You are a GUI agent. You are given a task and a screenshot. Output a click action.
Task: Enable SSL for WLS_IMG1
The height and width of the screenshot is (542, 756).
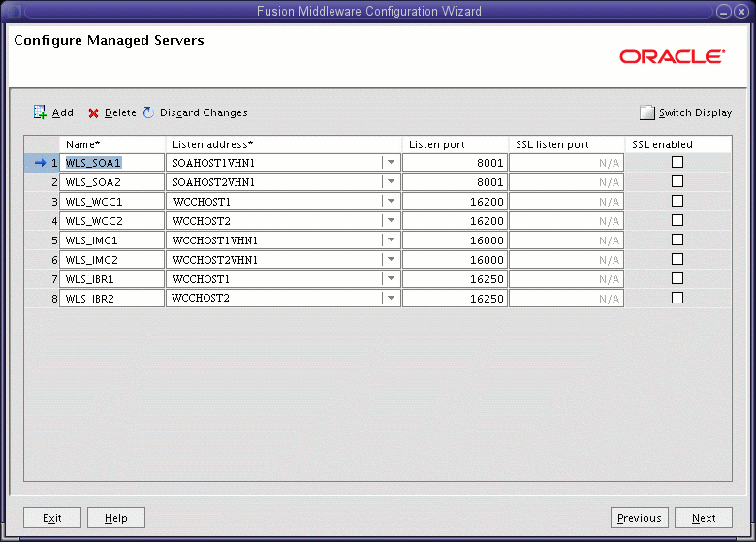point(677,239)
